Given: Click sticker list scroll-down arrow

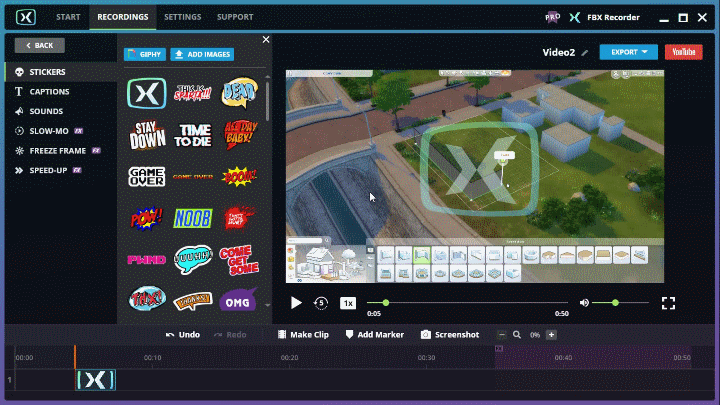Looking at the screenshot, I should click(268, 305).
